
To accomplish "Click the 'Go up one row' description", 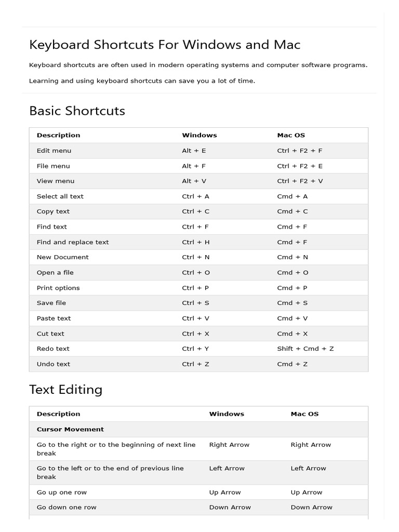I will coord(62,492).
